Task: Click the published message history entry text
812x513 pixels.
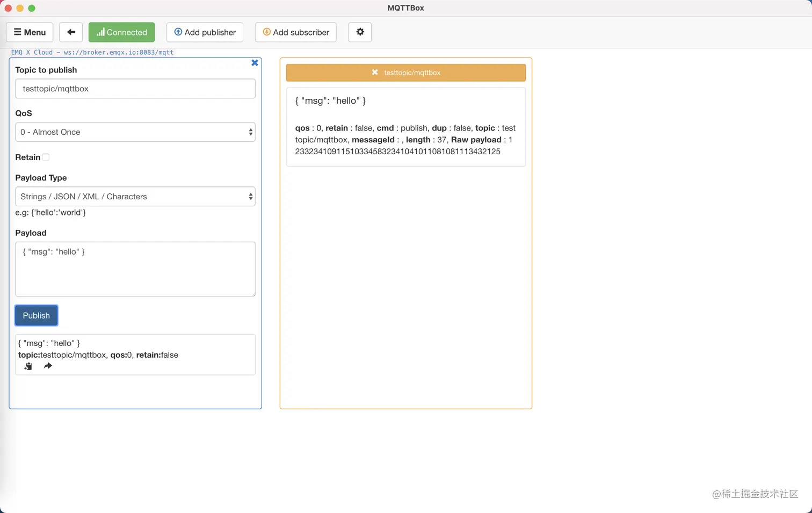Action: [x=98, y=349]
